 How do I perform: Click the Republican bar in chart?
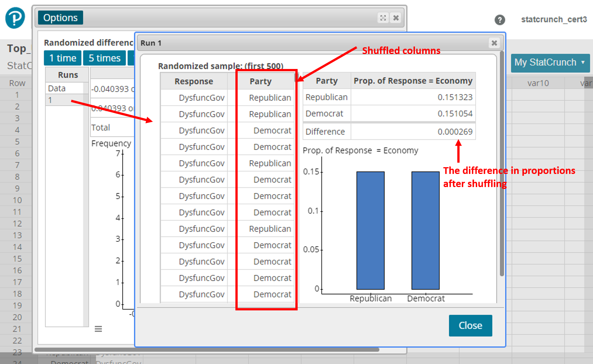pos(370,230)
